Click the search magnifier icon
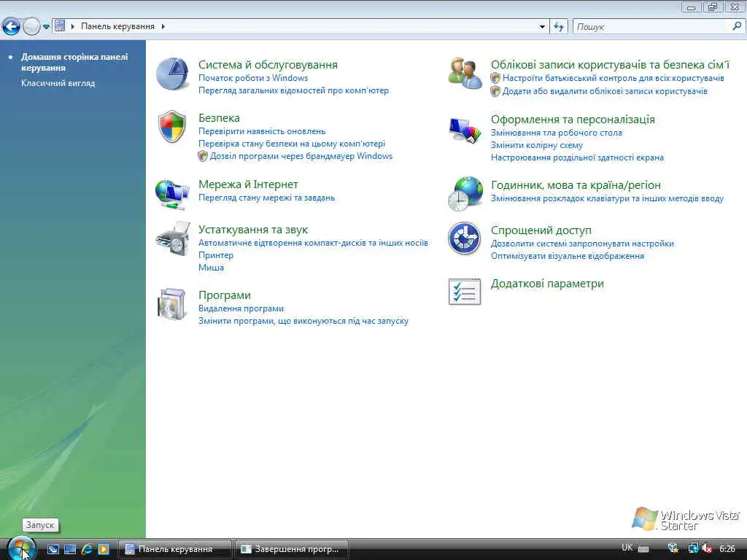 click(737, 26)
